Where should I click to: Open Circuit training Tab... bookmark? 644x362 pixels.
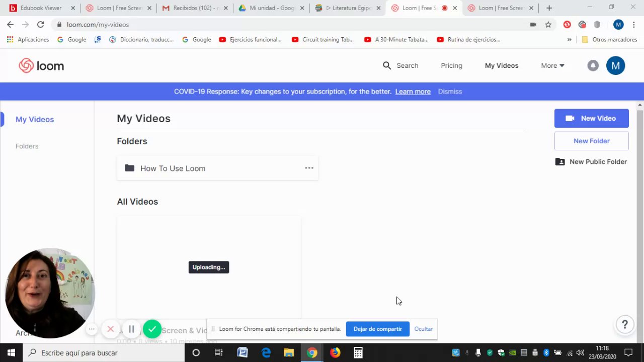tap(323, 39)
